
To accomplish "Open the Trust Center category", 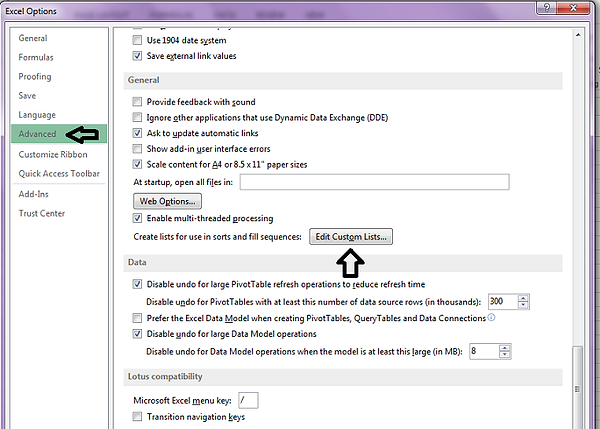I will click(x=42, y=213).
